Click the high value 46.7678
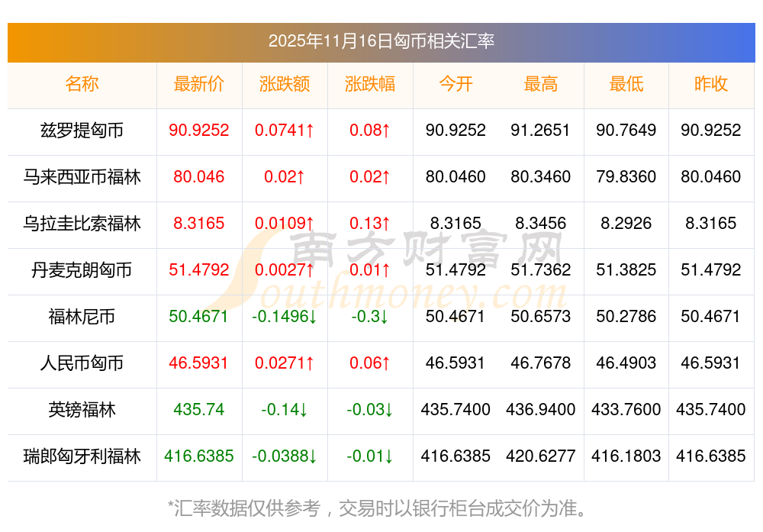Viewport: 763px width, 532px height. pyautogui.click(x=541, y=363)
